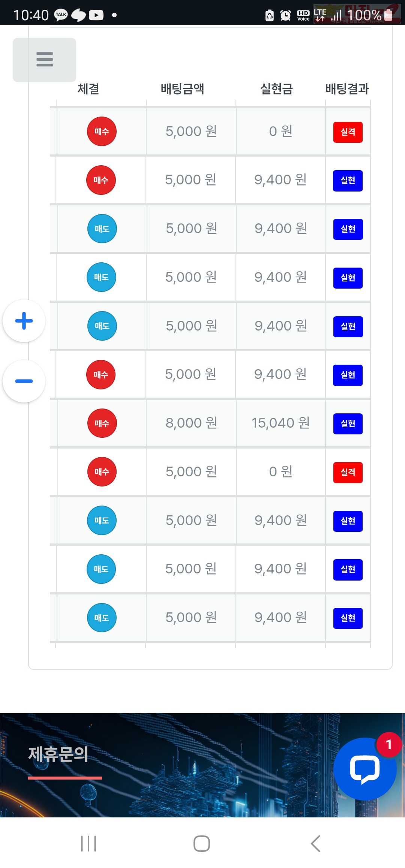Open the 제휴문의 link
This screenshot has width=405, height=868.
click(58, 754)
